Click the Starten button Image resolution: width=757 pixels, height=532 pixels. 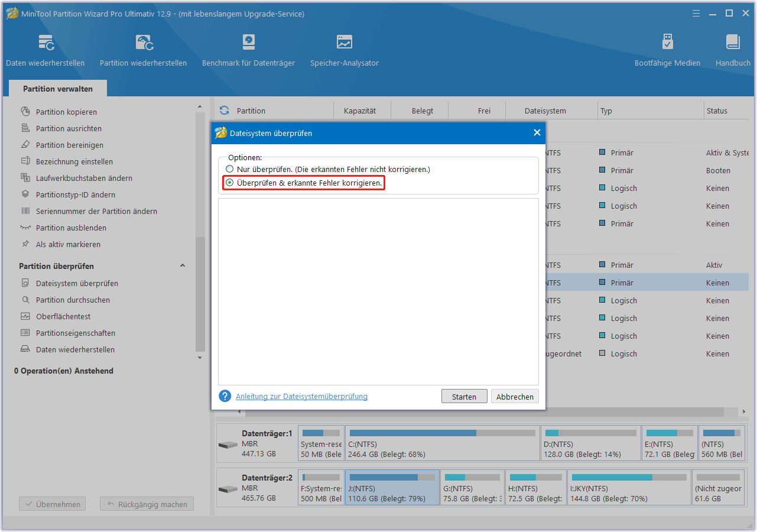pyautogui.click(x=464, y=397)
